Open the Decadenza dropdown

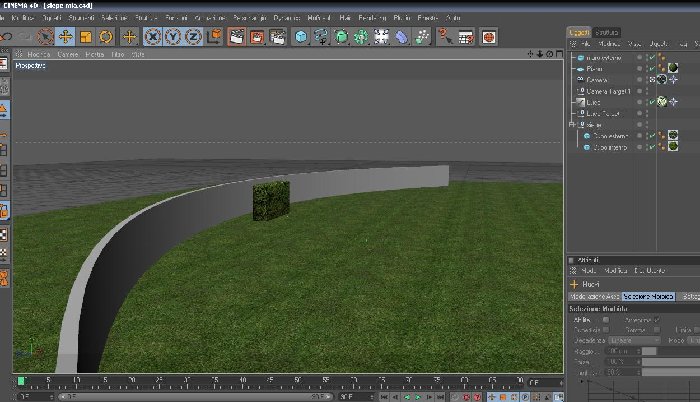[x=634, y=340]
